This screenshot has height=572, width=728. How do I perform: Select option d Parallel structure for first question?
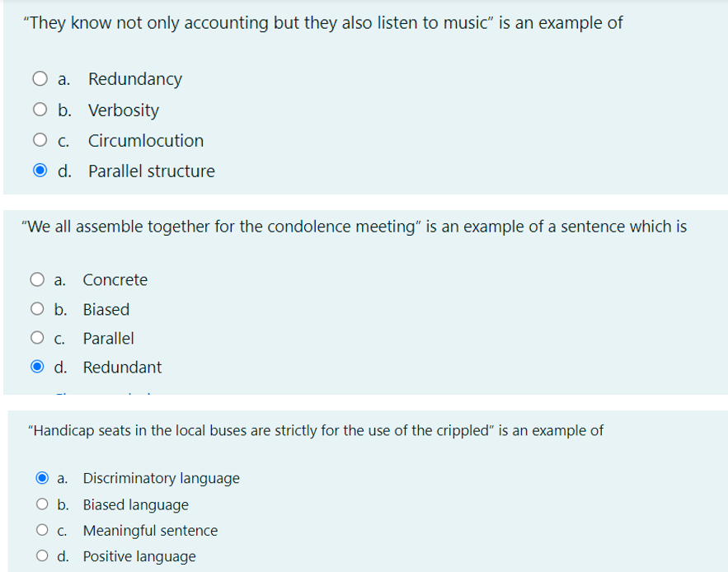[x=39, y=170]
